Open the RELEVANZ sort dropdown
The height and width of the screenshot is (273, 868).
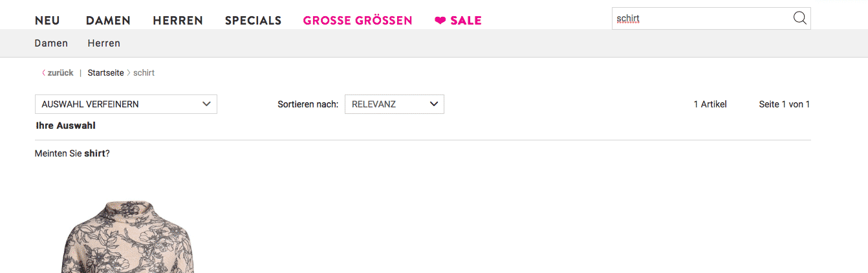coord(395,104)
